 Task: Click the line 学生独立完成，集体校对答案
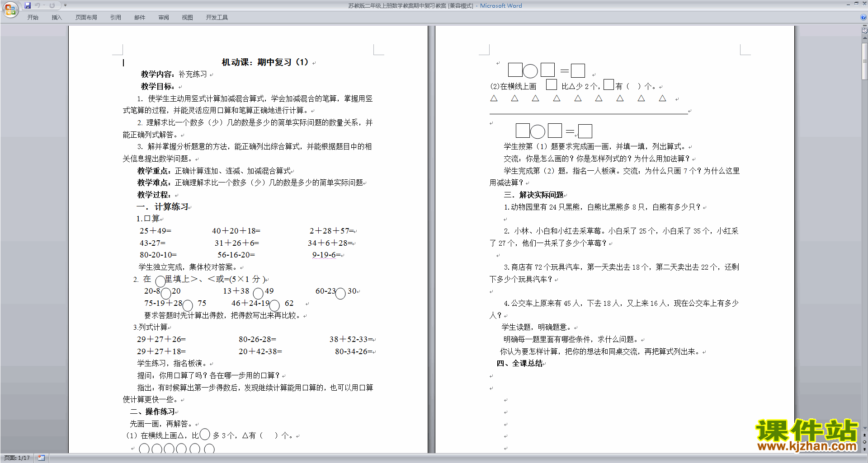(189, 267)
